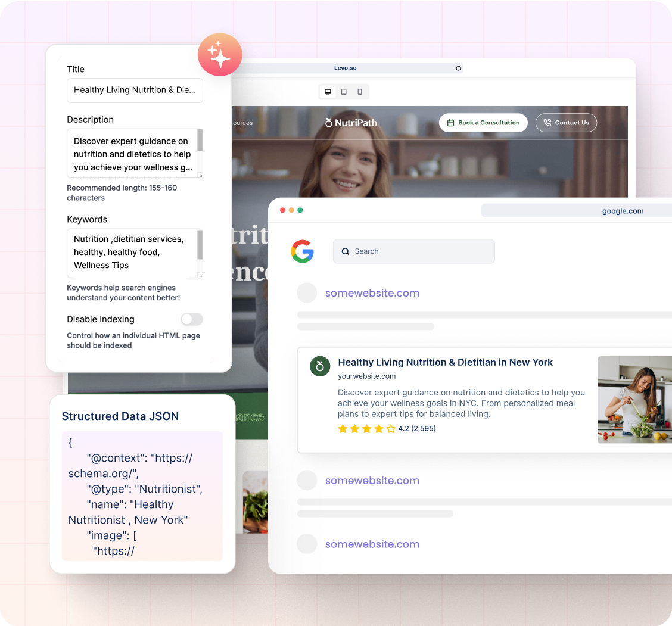Screen dimensions: 672x626
Task: Click the AI sparkle icon badge
Action: pyautogui.click(x=220, y=55)
